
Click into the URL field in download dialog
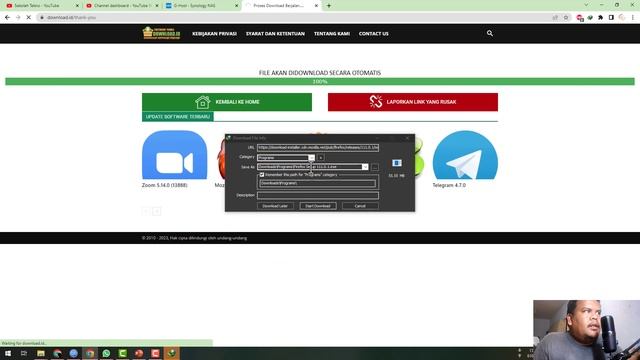point(318,147)
